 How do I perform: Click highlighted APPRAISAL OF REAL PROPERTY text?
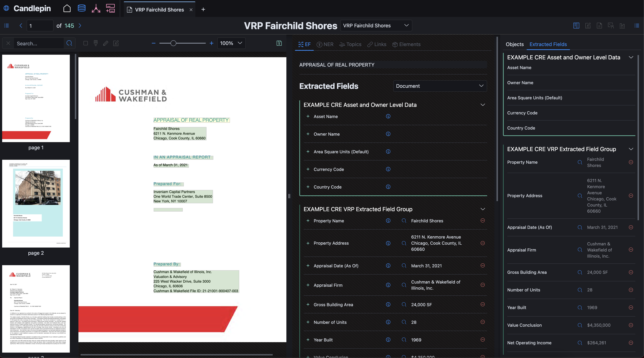[x=191, y=120]
